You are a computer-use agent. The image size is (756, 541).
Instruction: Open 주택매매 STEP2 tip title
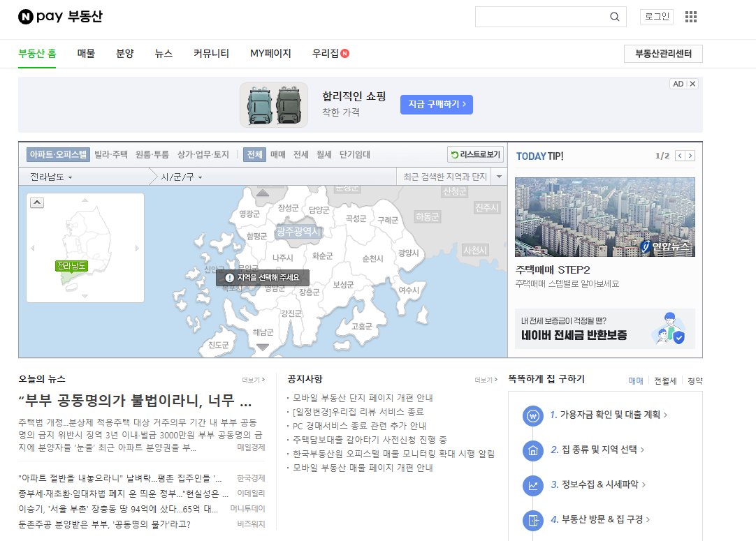click(x=553, y=269)
